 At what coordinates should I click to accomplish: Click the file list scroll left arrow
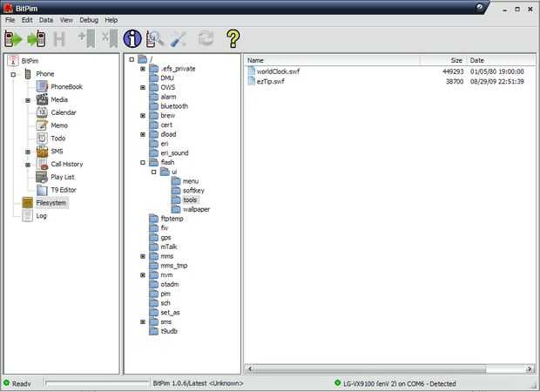click(x=250, y=369)
